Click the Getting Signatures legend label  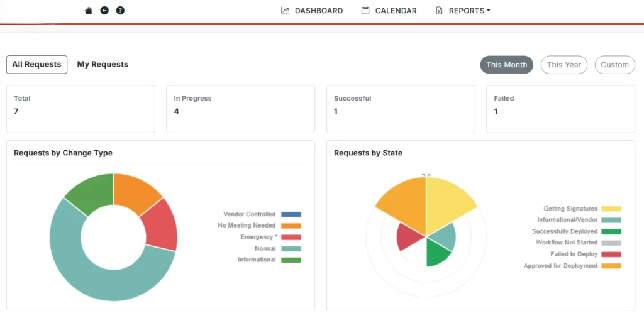570,209
